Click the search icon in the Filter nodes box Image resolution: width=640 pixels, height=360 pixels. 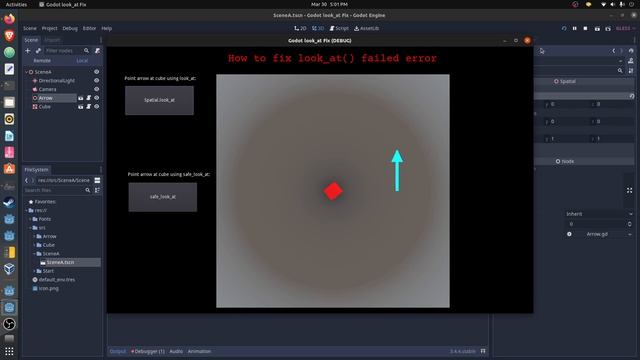[87, 51]
